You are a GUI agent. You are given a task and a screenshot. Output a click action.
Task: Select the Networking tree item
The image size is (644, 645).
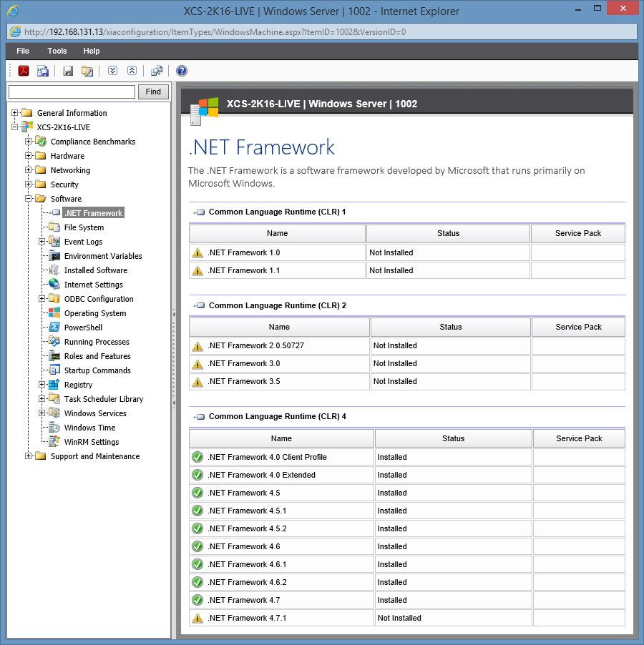(70, 170)
